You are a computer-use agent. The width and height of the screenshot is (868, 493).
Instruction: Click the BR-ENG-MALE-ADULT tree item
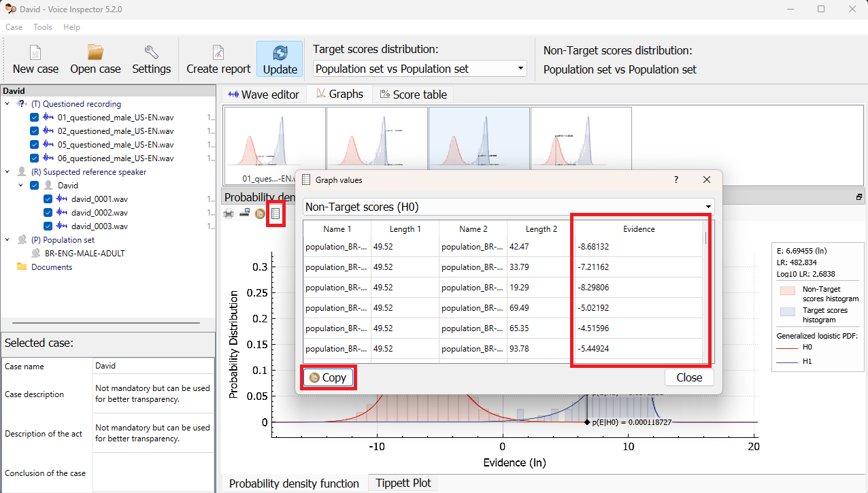[84, 254]
